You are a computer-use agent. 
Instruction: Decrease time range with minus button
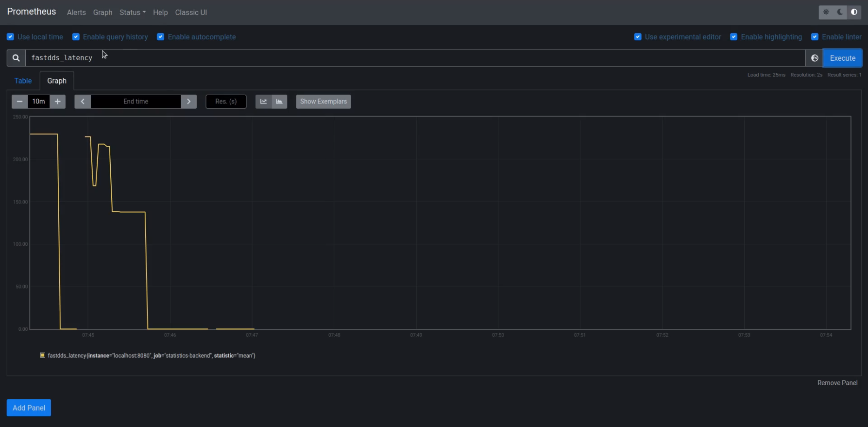click(x=19, y=102)
